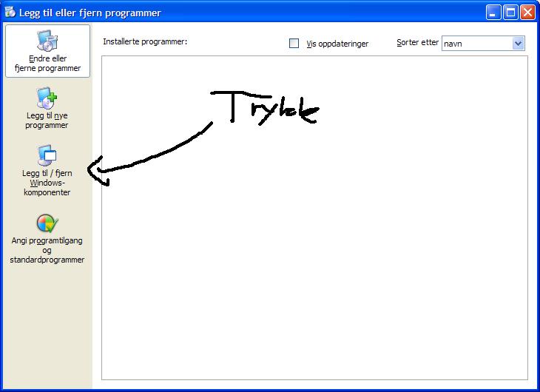
Task: Enable the Vis oppdateringer checkbox
Action: click(x=294, y=44)
